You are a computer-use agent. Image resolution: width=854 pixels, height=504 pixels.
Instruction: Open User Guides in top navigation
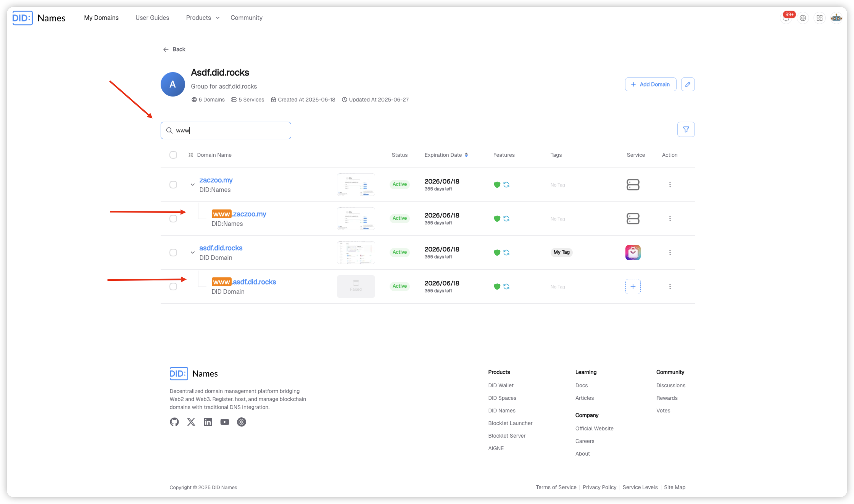pyautogui.click(x=152, y=18)
